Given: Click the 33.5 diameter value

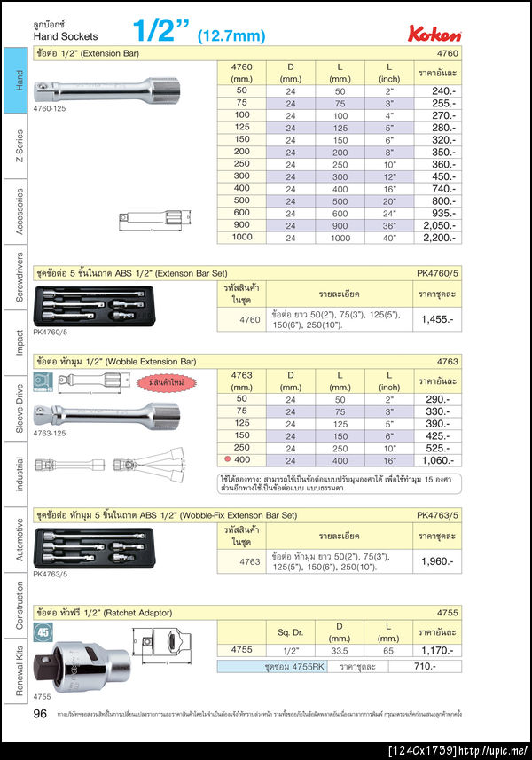Looking at the screenshot, I should coord(340,651).
